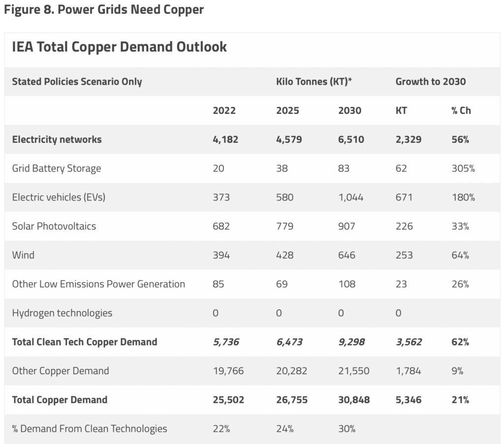The image size is (504, 448).
Task: Select the 'Growth to 2030' header
Action: point(431,82)
